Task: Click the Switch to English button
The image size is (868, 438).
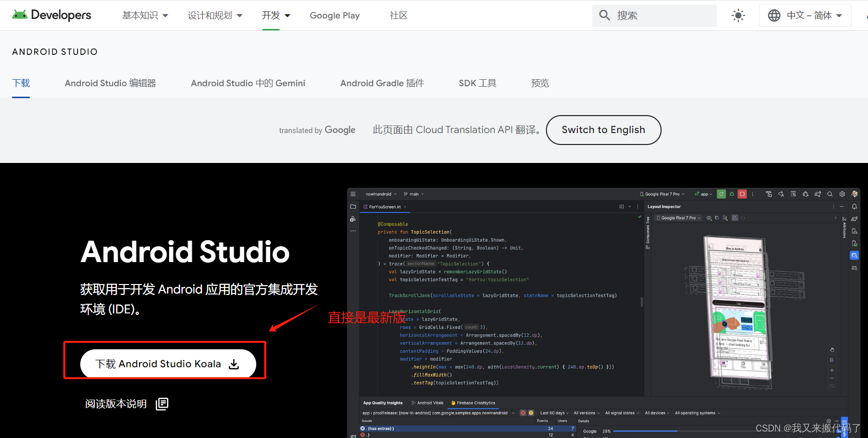Action: click(603, 130)
